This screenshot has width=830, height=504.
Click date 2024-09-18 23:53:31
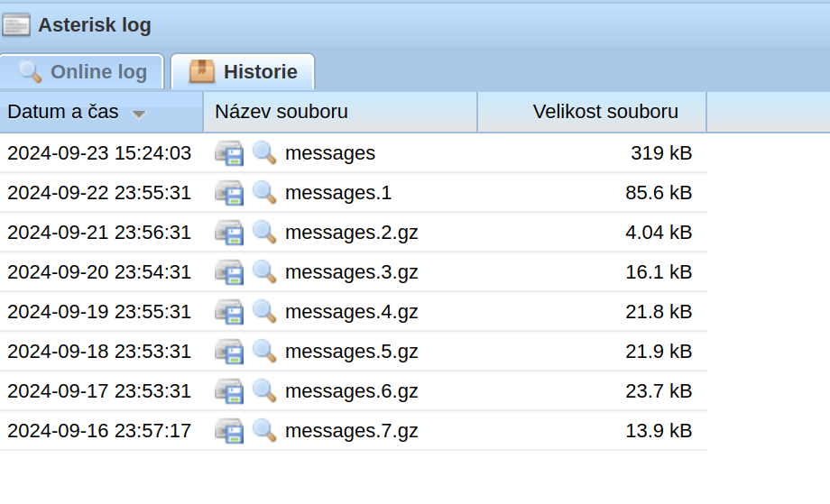coord(99,351)
